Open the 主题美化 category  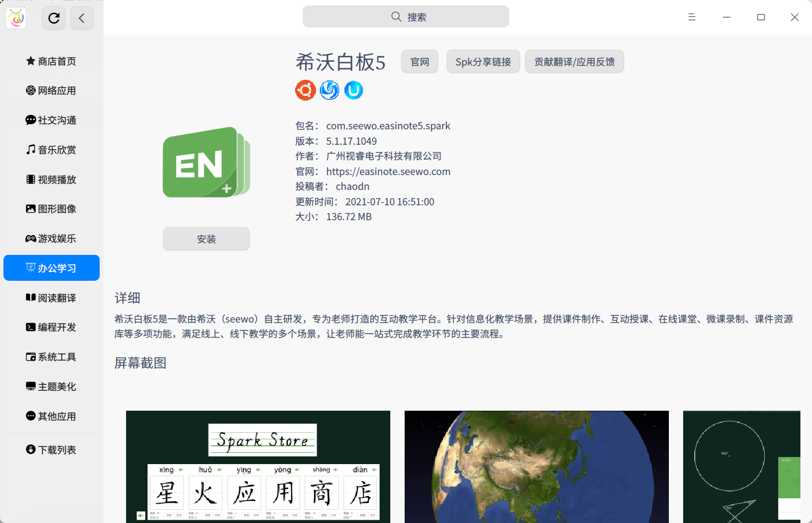coord(52,386)
